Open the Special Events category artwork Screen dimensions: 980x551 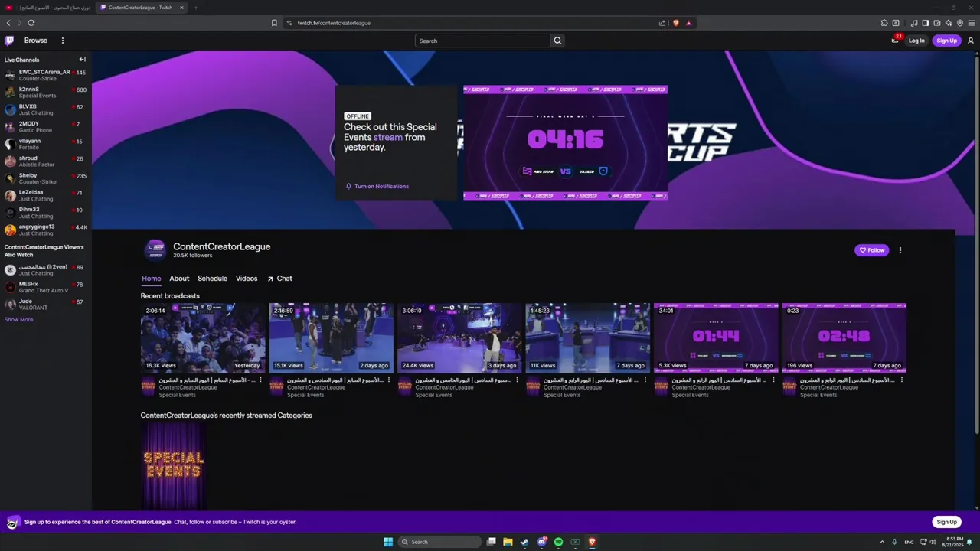click(x=174, y=465)
